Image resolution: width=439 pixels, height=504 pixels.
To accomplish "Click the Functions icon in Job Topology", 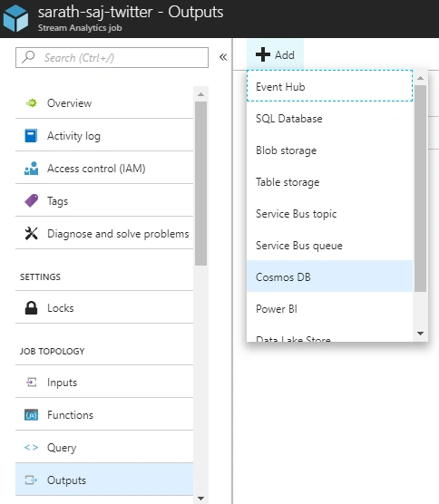I will point(31,415).
